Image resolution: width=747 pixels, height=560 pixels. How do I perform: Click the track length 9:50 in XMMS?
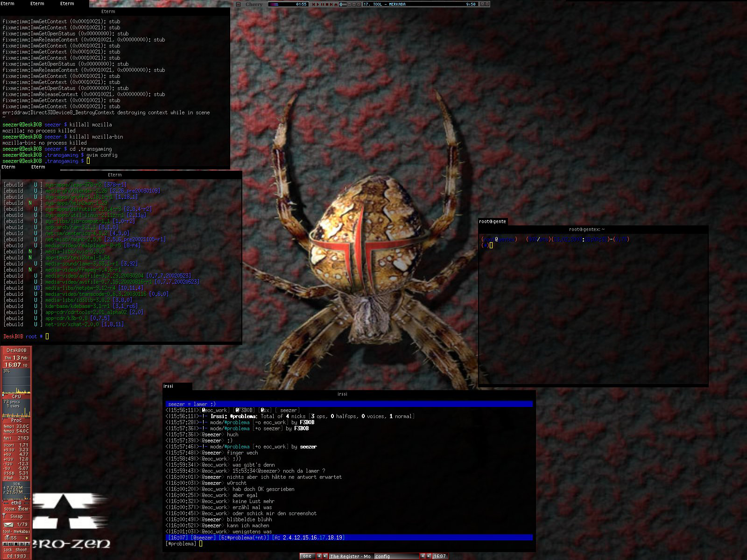pos(471,4)
